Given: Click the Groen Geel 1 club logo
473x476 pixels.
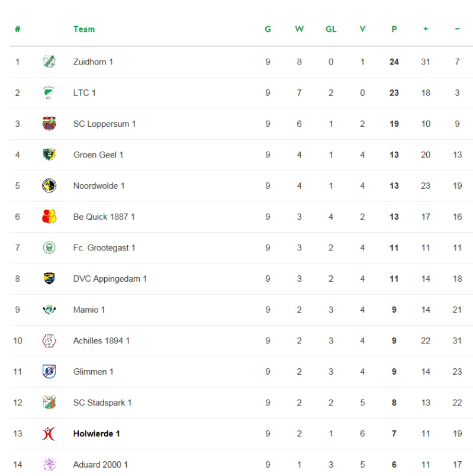Looking at the screenshot, I should pyautogui.click(x=49, y=155).
